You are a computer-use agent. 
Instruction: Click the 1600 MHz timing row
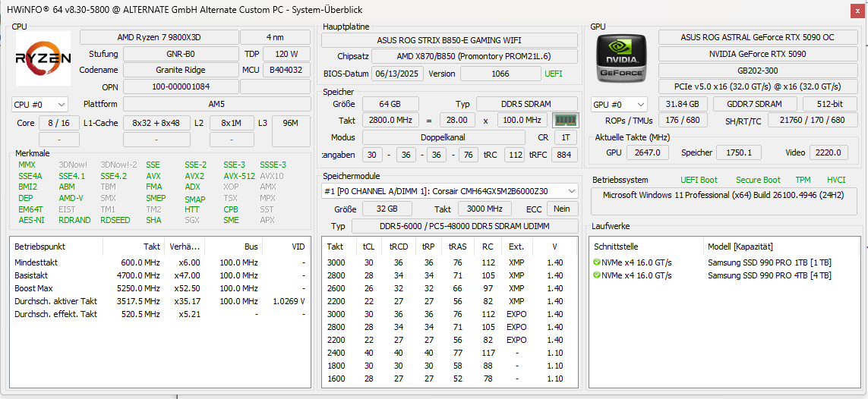click(x=450, y=379)
